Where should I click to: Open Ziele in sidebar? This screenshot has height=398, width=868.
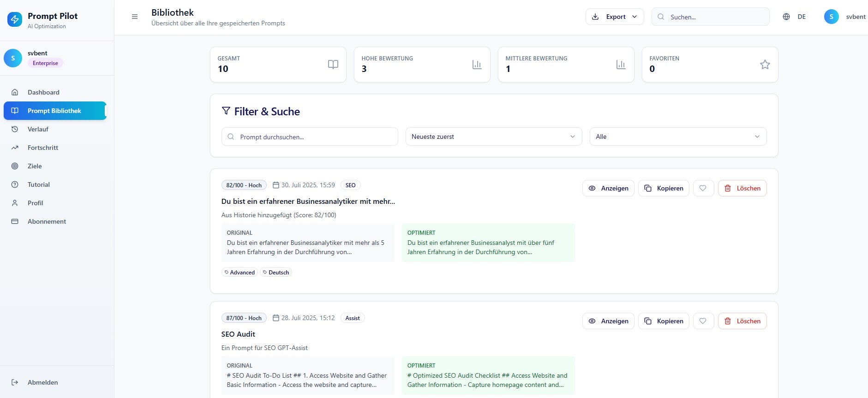tap(55, 166)
